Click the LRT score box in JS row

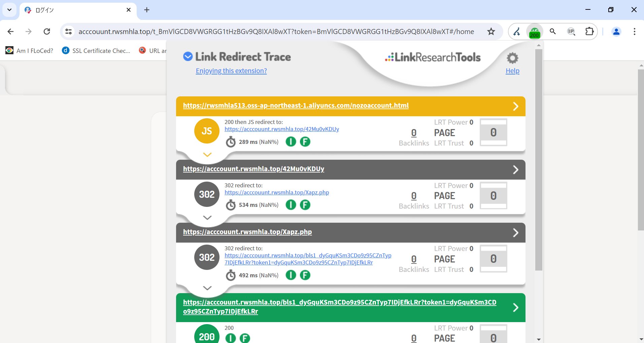[493, 132]
